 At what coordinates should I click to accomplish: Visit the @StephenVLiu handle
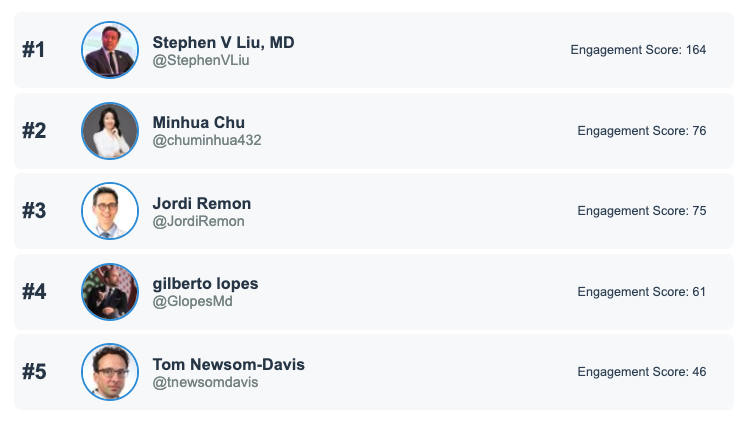[x=200, y=60]
